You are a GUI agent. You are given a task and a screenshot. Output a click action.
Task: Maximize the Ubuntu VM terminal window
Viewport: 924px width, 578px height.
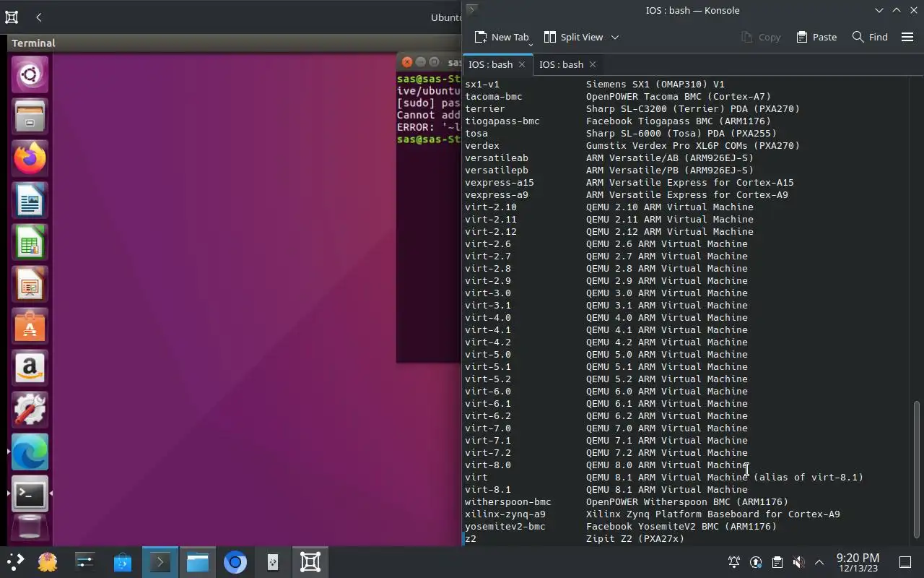pos(434,62)
